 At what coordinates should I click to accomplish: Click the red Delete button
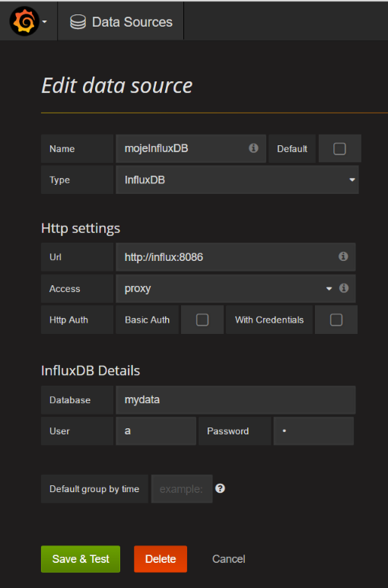[x=161, y=559]
